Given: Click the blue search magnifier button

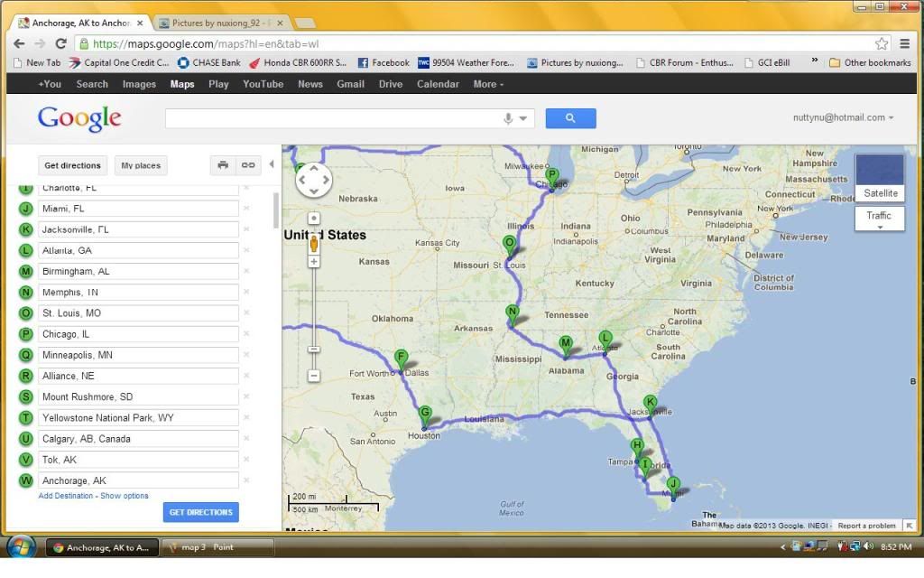Looking at the screenshot, I should tap(570, 118).
